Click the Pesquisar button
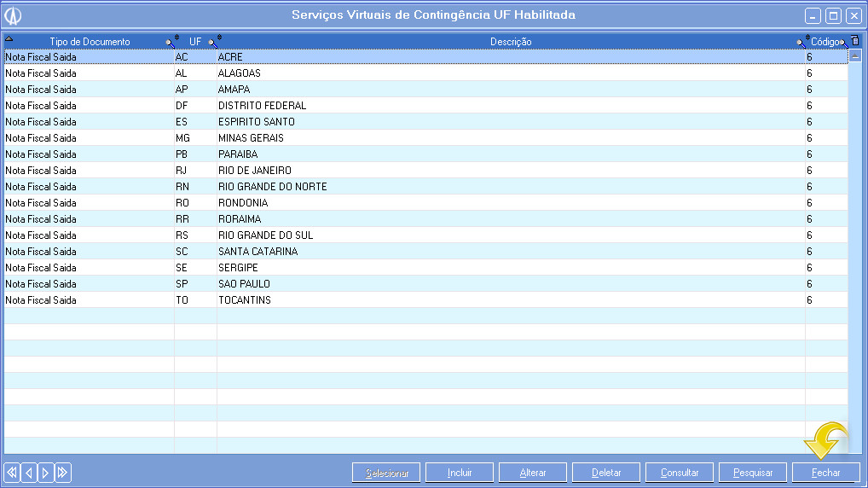This screenshot has width=868, height=488. (753, 473)
